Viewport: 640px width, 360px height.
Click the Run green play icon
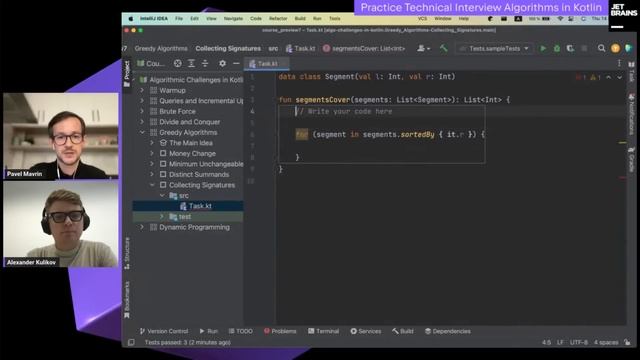[x=543, y=49]
